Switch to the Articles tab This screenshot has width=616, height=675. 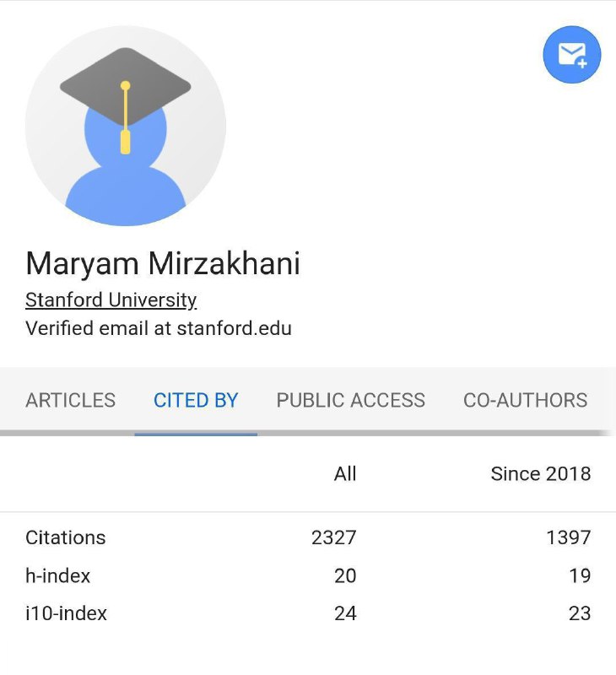pyautogui.click(x=71, y=400)
